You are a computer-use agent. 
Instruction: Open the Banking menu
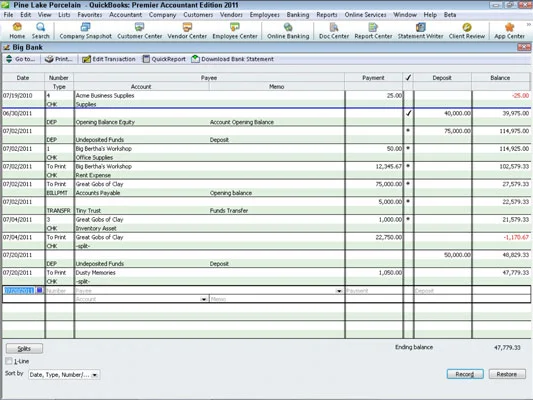(x=298, y=15)
